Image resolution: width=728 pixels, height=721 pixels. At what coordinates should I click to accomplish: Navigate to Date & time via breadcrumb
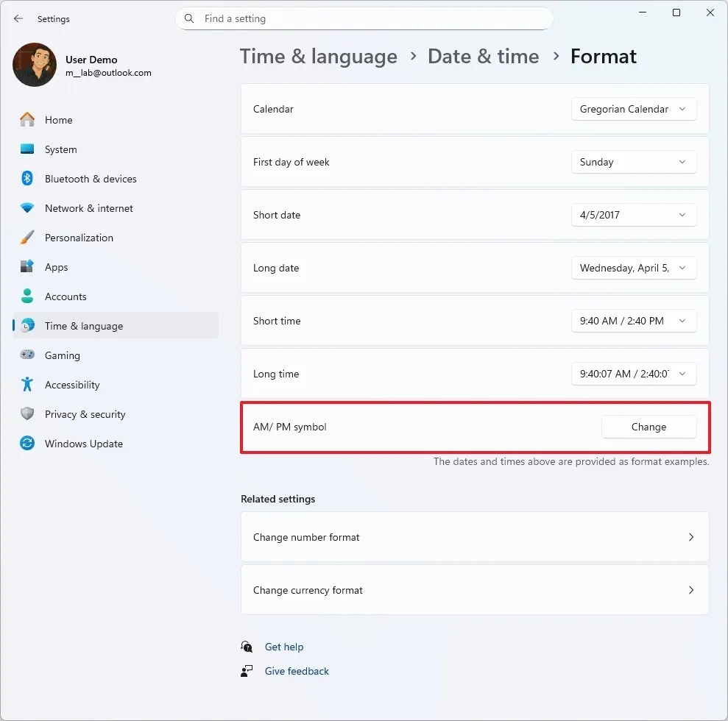(x=484, y=56)
